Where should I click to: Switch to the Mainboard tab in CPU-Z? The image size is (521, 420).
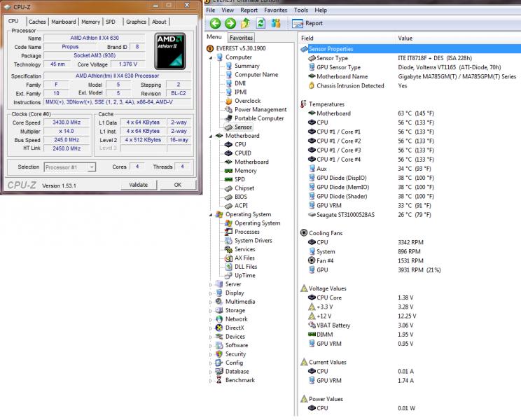(64, 22)
